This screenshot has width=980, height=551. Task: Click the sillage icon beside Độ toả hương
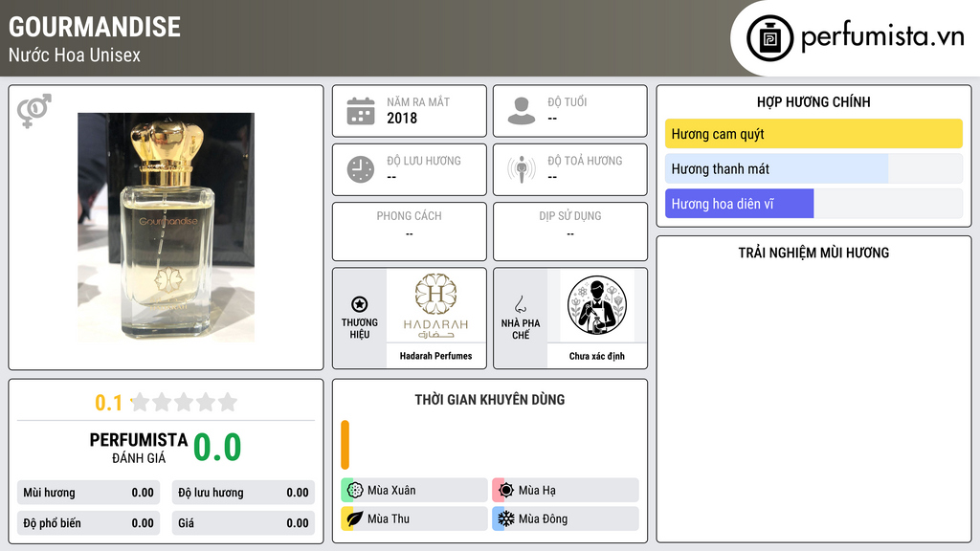522,169
